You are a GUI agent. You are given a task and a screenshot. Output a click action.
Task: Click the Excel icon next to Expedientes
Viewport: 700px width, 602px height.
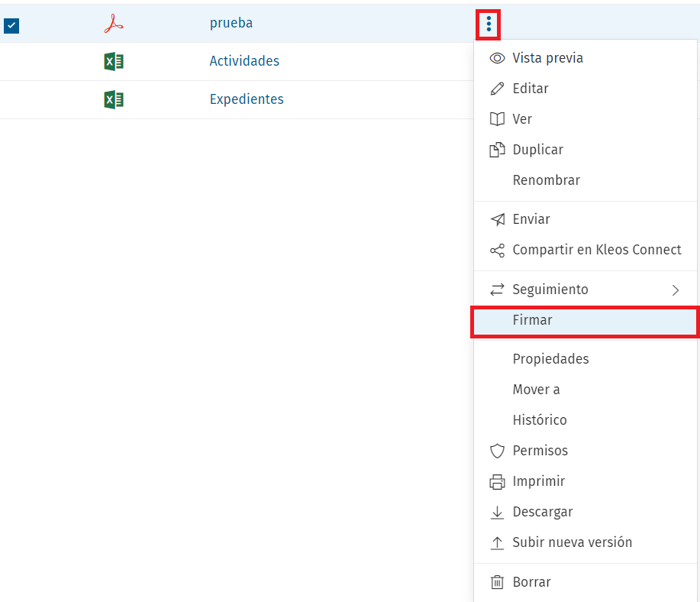(x=113, y=100)
